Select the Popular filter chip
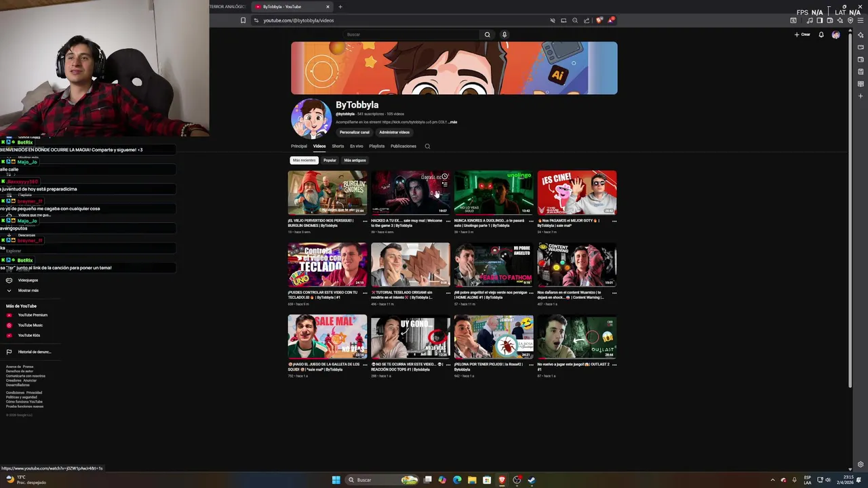This screenshot has width=868, height=488. click(x=330, y=161)
